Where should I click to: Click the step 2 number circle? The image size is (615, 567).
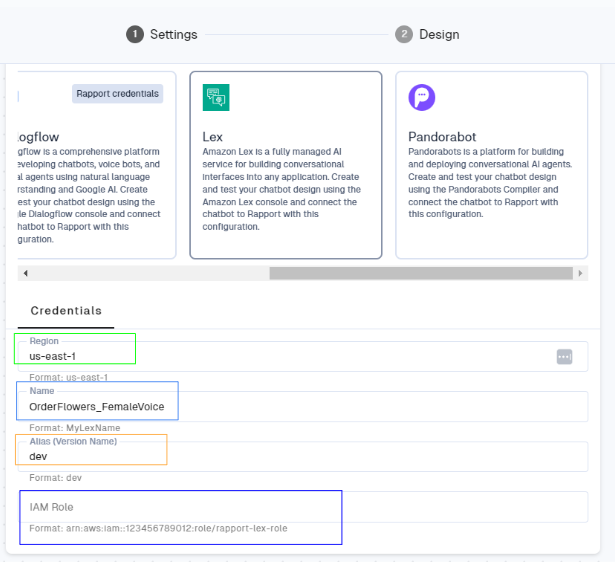(403, 34)
